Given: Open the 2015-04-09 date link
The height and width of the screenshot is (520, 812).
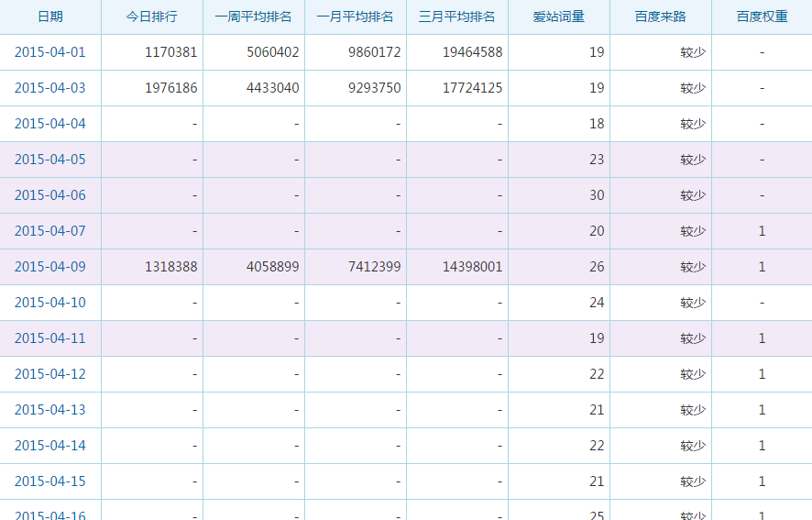Looking at the screenshot, I should click(50, 267).
